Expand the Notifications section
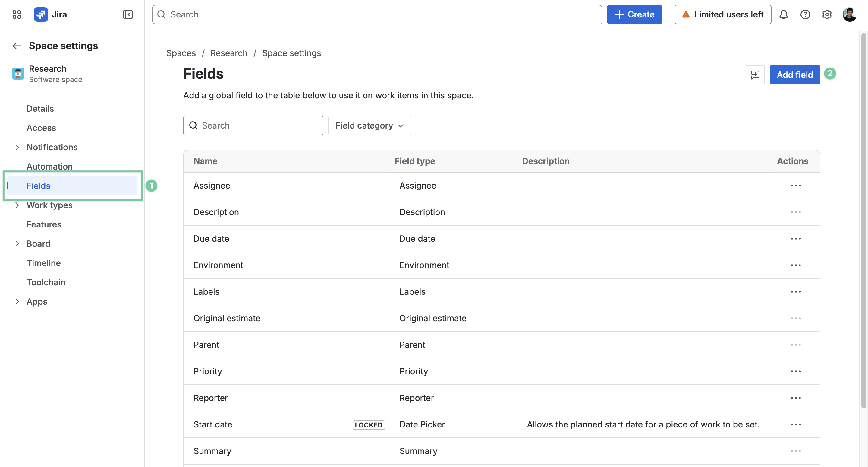Viewport: 868px width, 467px height. pyautogui.click(x=17, y=147)
